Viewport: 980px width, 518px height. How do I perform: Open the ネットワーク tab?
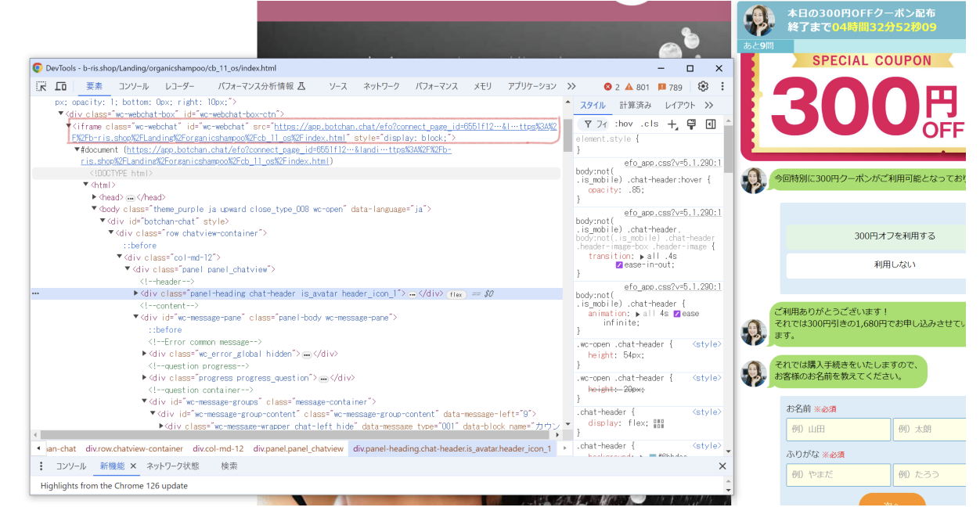pyautogui.click(x=381, y=86)
